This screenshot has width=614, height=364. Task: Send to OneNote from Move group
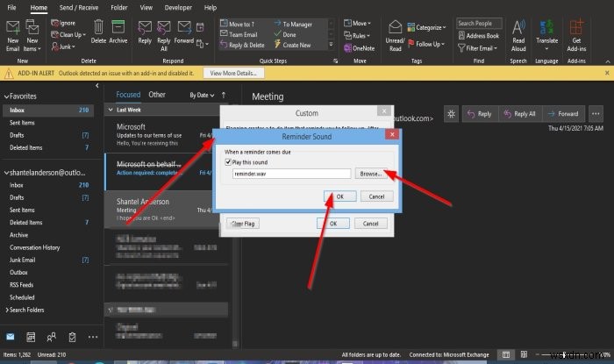coord(359,48)
